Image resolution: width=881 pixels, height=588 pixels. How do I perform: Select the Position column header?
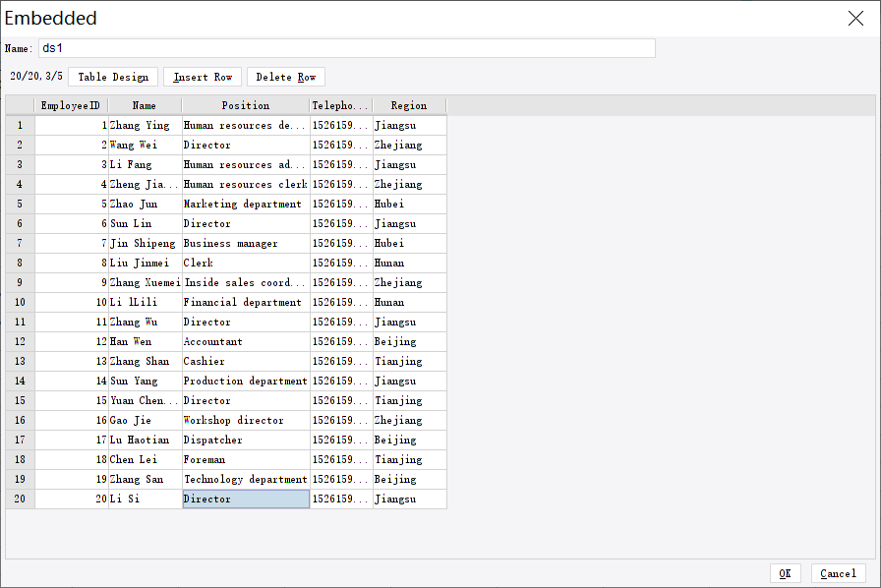click(245, 105)
